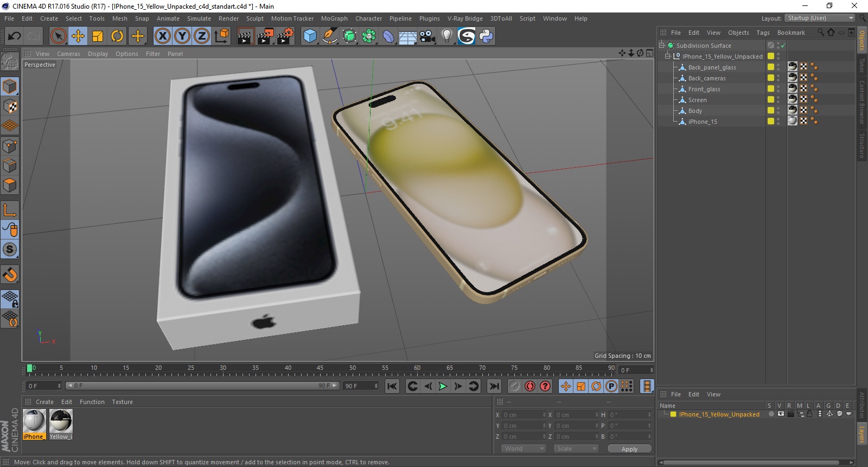This screenshot has width=868, height=467.
Task: Add a light object
Action: (447, 36)
